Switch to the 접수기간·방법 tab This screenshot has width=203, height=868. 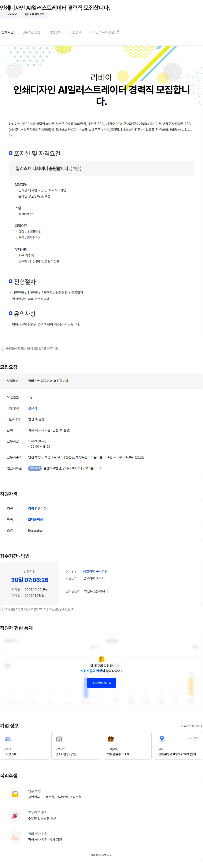point(31,32)
